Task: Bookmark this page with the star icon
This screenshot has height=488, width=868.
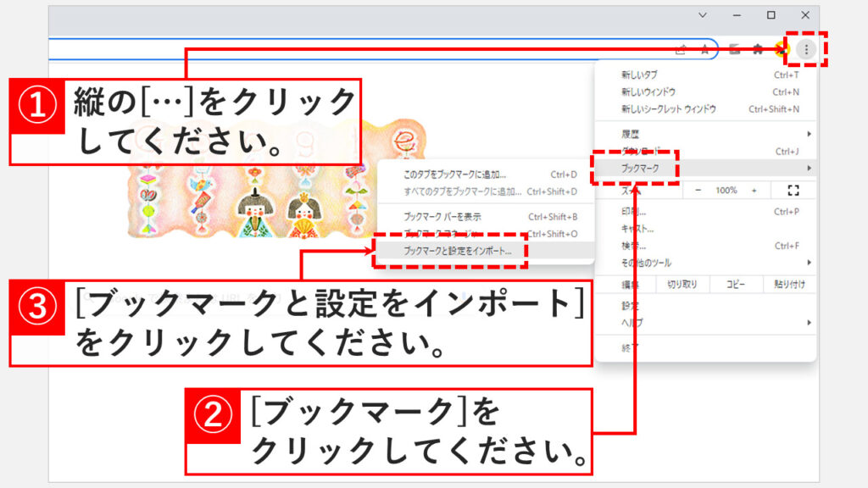Action: pyautogui.click(x=704, y=50)
